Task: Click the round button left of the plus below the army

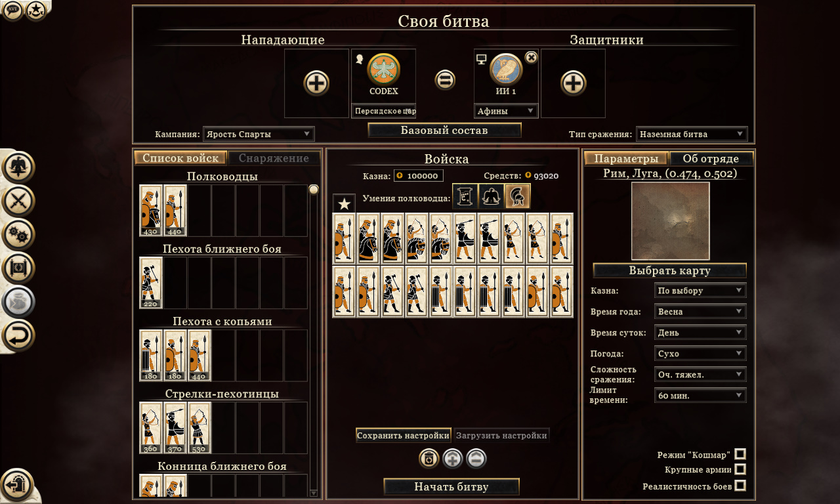Action: (429, 458)
